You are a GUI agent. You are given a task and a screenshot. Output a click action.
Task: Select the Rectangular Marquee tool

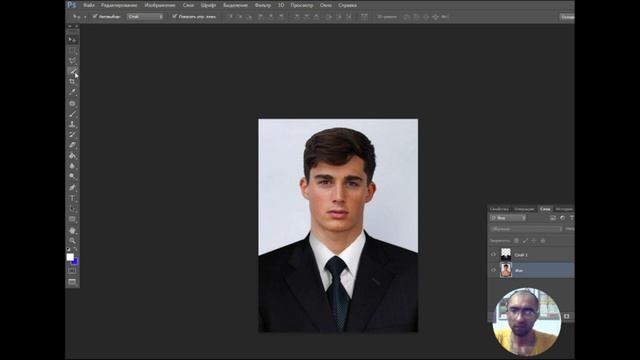pyautogui.click(x=72, y=50)
